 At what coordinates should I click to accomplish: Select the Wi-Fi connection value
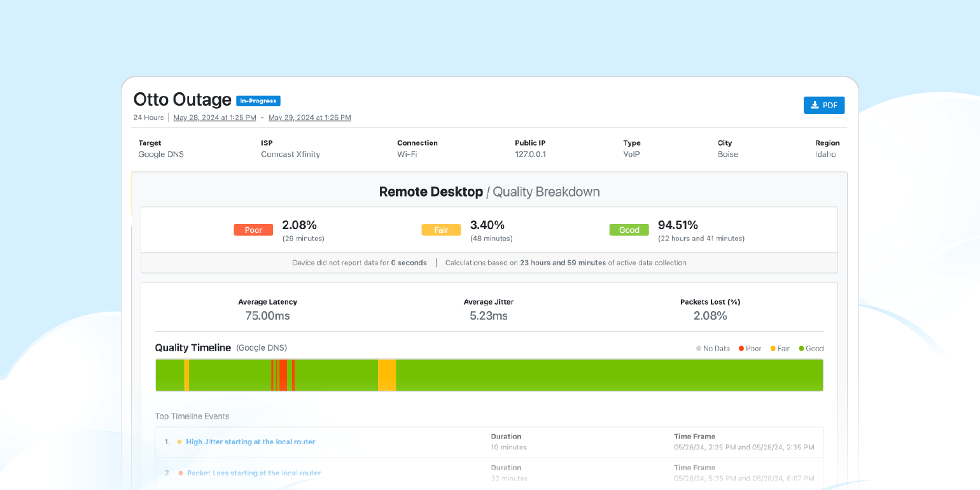(407, 154)
